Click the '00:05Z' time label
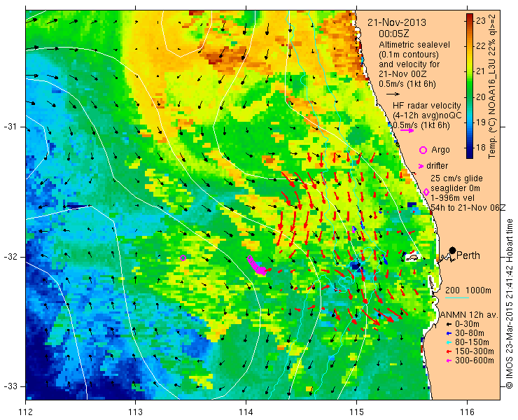Viewport: 518px width, 420px height. (x=394, y=34)
